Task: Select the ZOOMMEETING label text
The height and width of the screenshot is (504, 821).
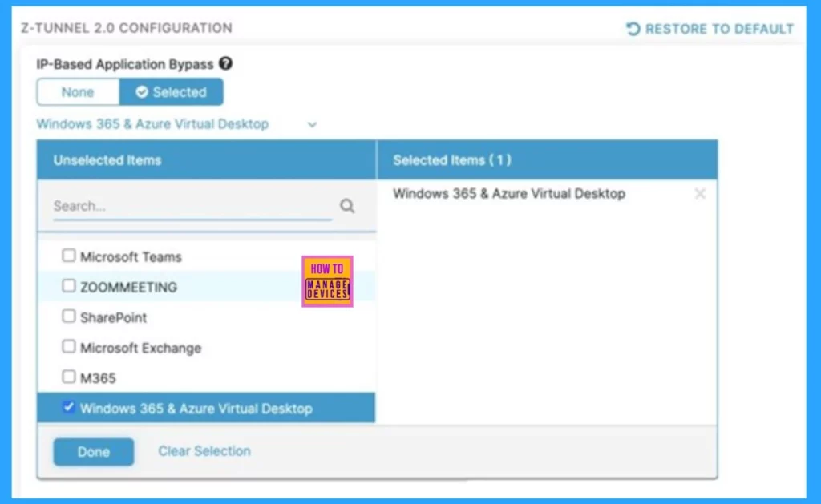Action: click(129, 288)
